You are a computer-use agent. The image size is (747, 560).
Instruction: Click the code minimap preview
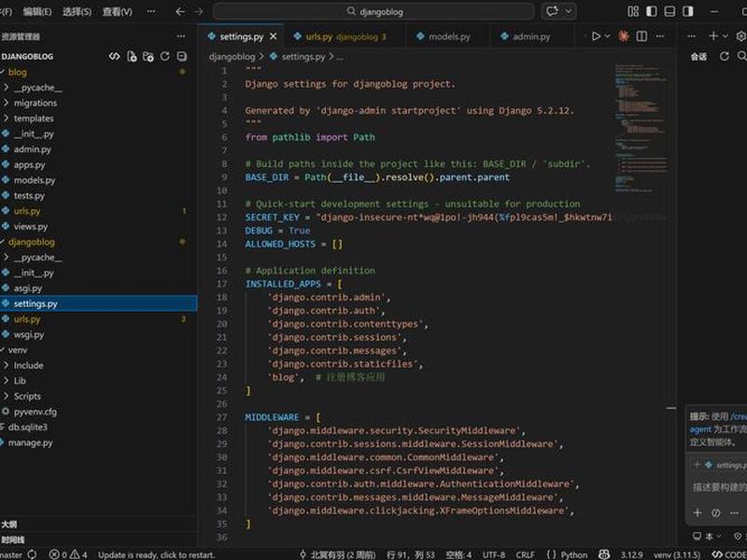point(641,128)
